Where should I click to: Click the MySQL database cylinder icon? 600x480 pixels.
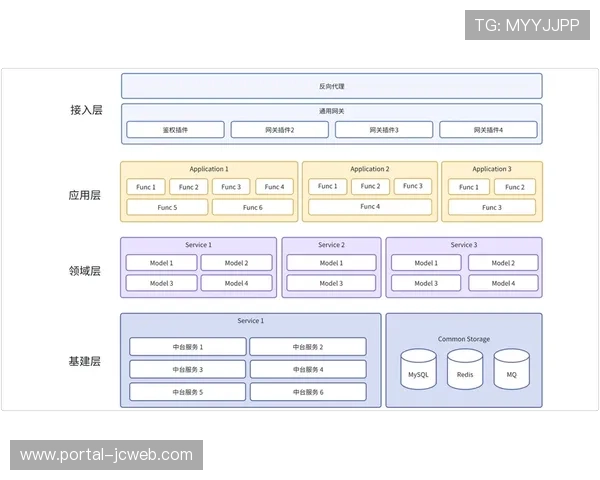pos(417,370)
